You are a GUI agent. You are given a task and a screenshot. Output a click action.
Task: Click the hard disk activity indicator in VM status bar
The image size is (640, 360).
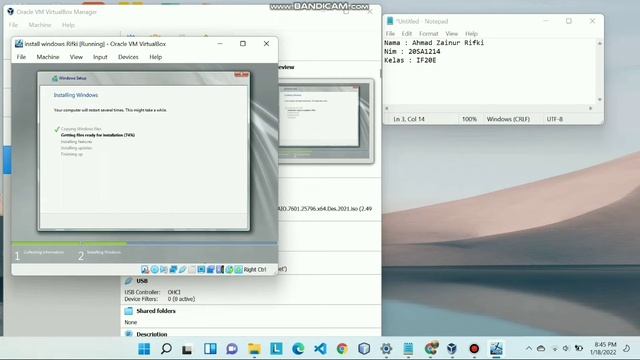[x=145, y=269]
